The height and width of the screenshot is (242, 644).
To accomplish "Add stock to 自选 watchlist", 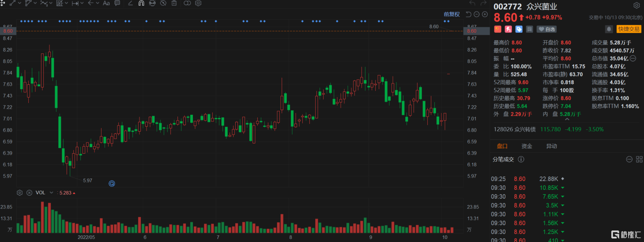I will pos(546,29).
